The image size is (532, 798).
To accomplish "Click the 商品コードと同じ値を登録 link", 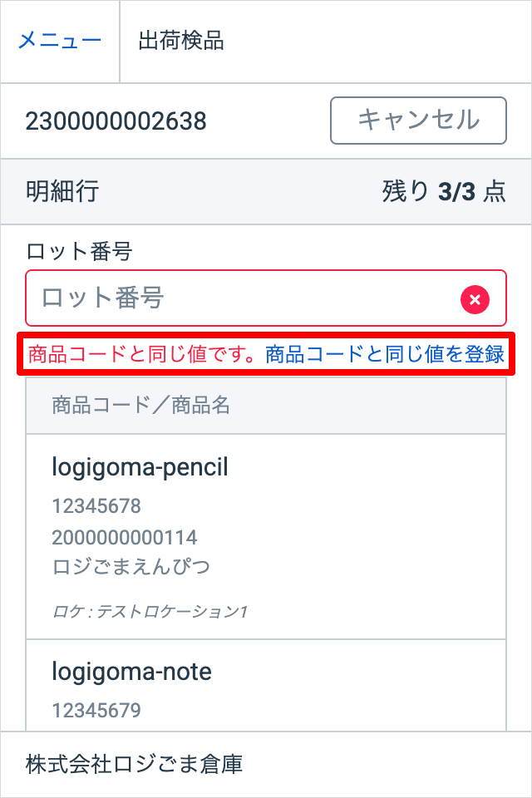I will [385, 354].
